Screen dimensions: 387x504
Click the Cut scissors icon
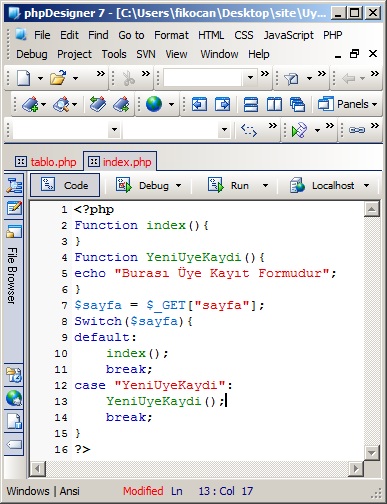[128, 79]
